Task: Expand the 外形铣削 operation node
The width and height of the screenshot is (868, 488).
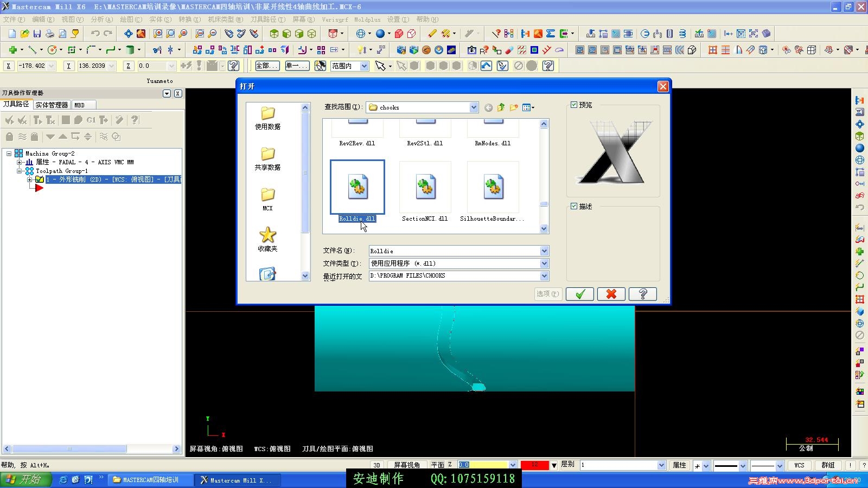Action: (x=29, y=179)
